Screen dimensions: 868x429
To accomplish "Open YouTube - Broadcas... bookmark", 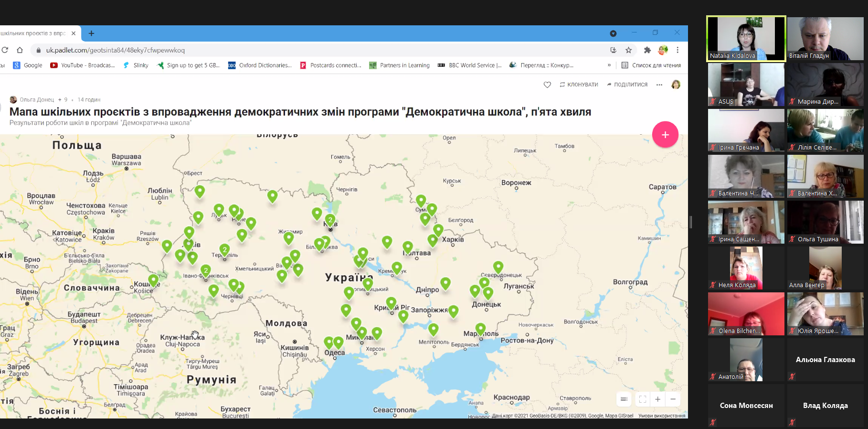I will tap(83, 65).
